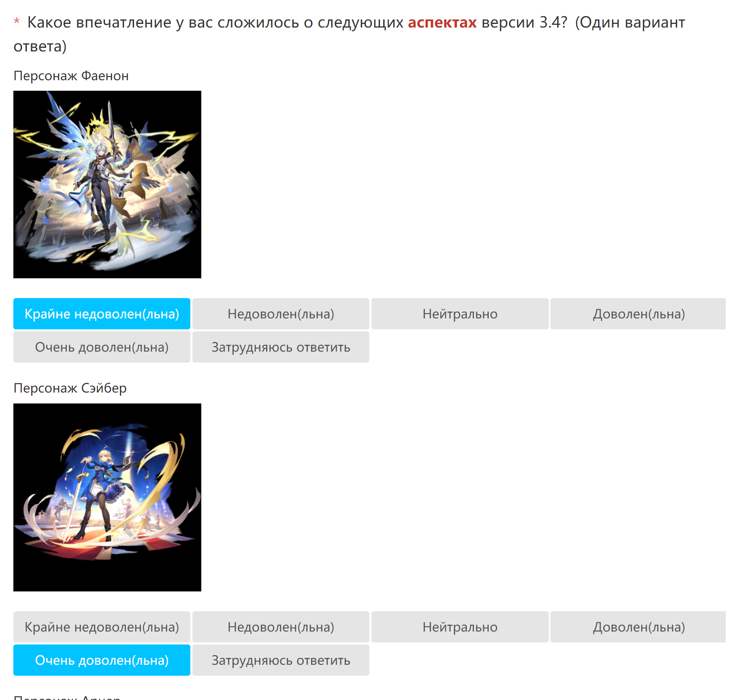This screenshot has width=746, height=700.
Task: Select 'Крайне недоволен(льна)' for Персонаж Сэйбер
Action: pos(102,627)
